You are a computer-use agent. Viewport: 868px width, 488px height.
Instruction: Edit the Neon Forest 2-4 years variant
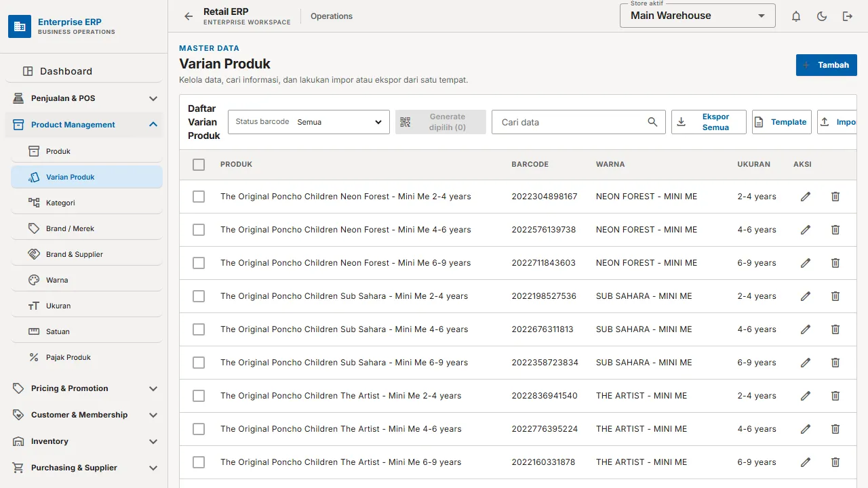click(806, 197)
